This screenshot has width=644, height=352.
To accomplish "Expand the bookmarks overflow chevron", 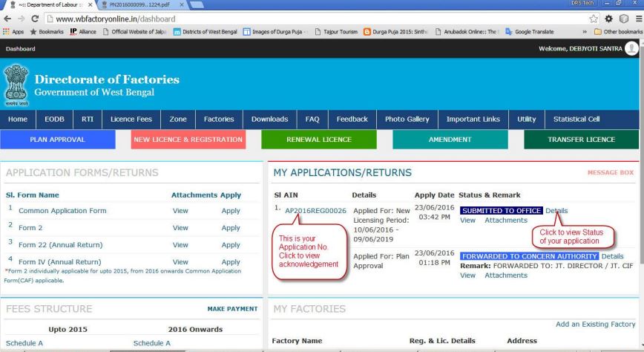I will point(585,32).
